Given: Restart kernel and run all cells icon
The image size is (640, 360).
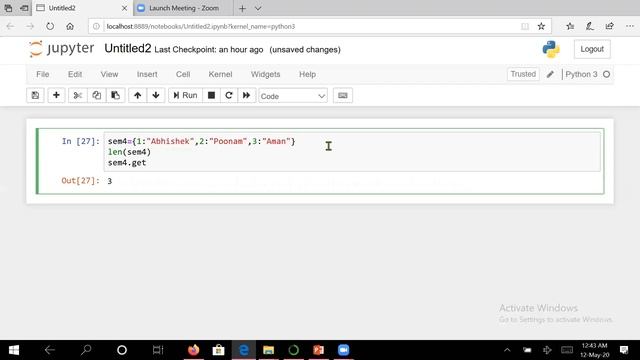Looking at the screenshot, I should click(x=246, y=96).
